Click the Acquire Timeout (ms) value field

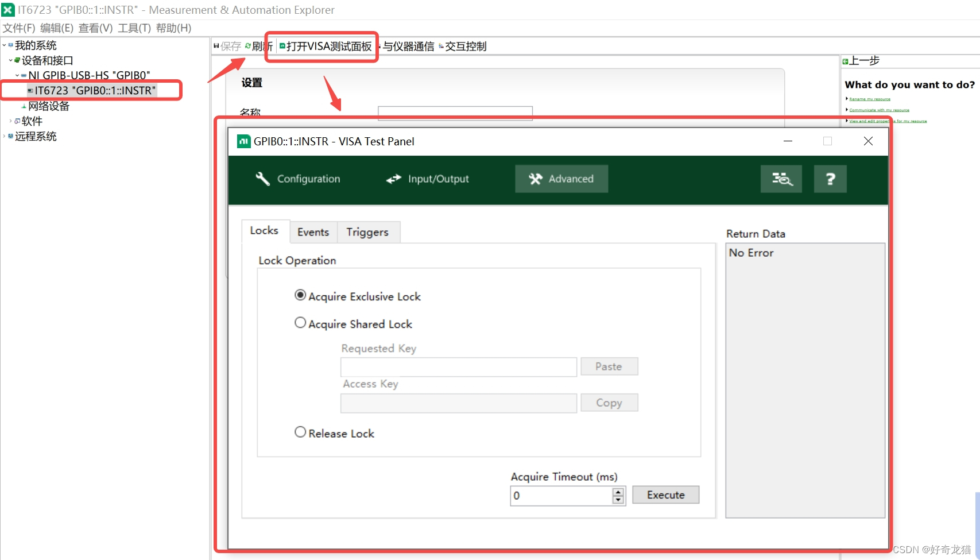pyautogui.click(x=561, y=496)
